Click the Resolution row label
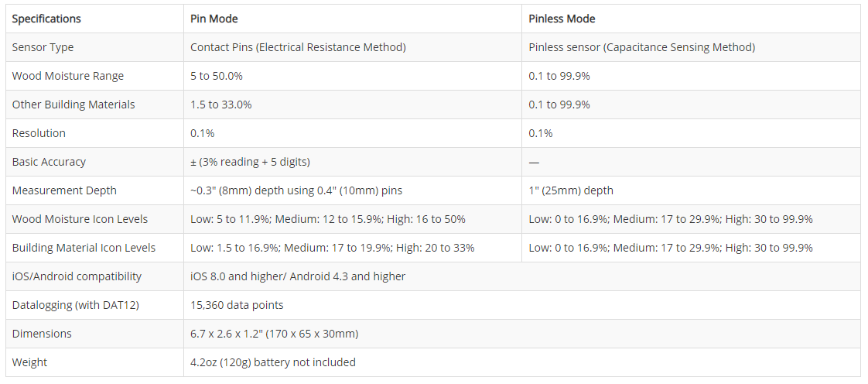 (39, 133)
